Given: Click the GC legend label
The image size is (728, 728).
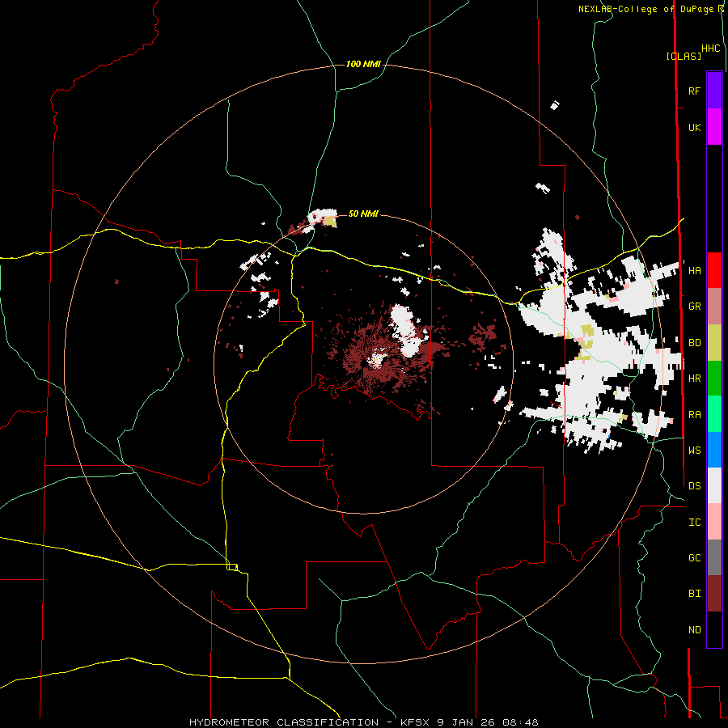Looking at the screenshot, I should point(694,557).
